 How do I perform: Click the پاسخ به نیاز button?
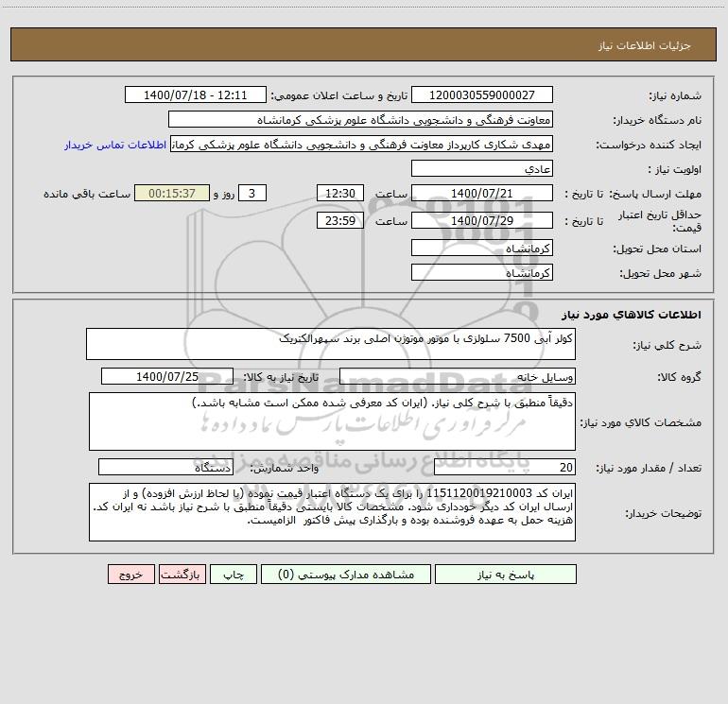[506, 574]
